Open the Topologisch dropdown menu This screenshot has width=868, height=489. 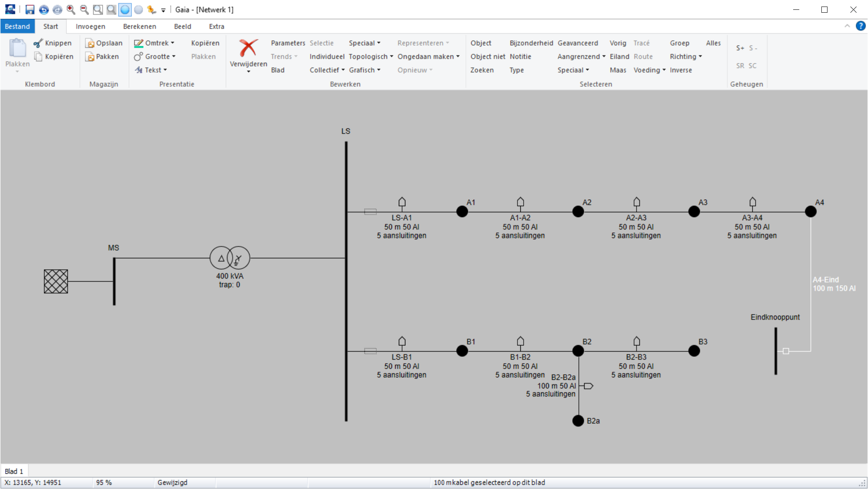point(371,56)
